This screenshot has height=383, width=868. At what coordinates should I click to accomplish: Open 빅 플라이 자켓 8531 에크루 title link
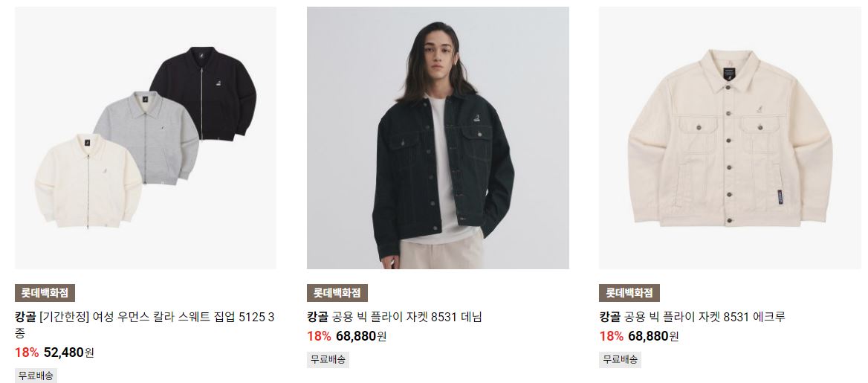[693, 317]
